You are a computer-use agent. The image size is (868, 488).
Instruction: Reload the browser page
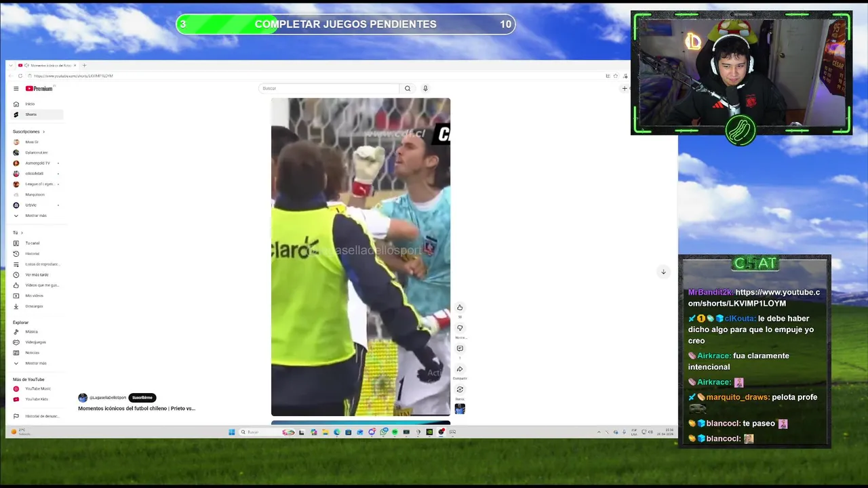point(20,76)
